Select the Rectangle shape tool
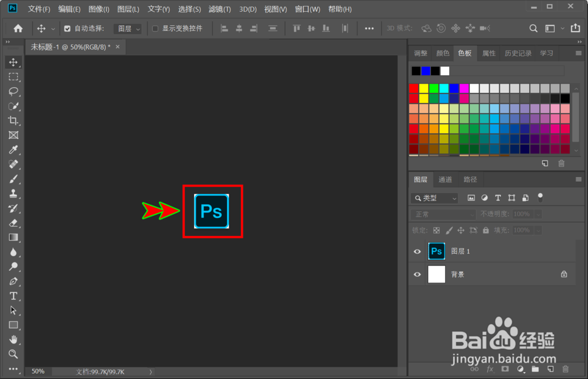This screenshot has height=379, width=588. point(14,325)
